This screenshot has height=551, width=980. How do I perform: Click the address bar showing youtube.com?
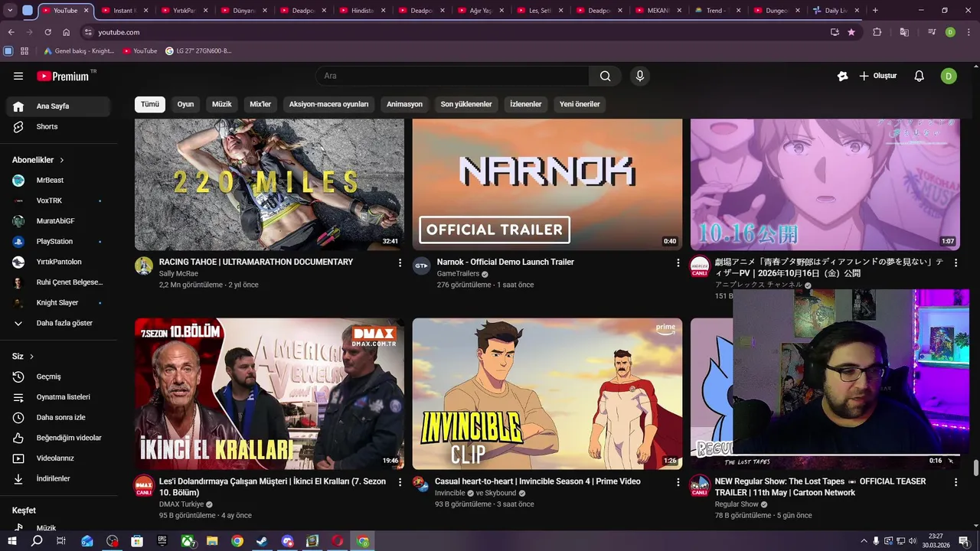click(452, 32)
